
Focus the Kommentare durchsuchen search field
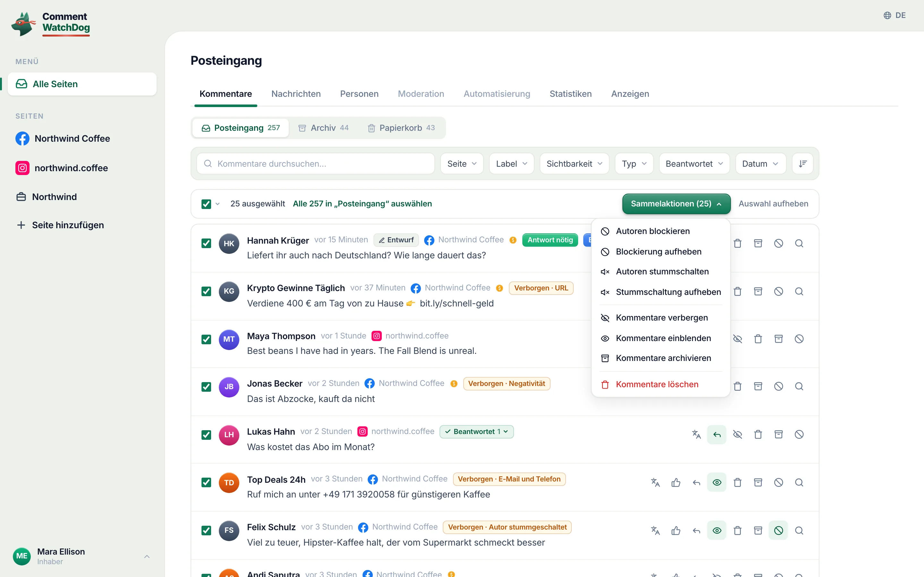point(315,164)
